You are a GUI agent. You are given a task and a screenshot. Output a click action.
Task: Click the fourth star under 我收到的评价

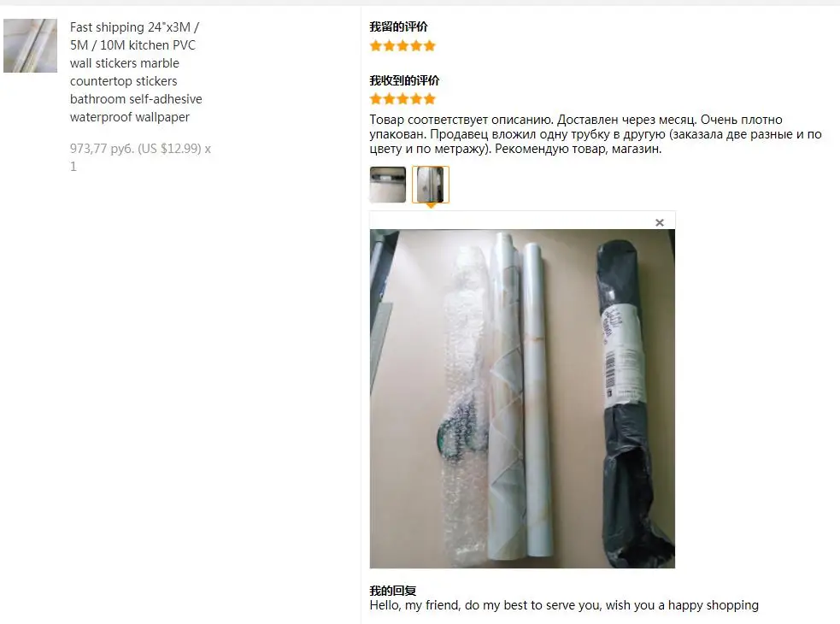[x=416, y=98]
